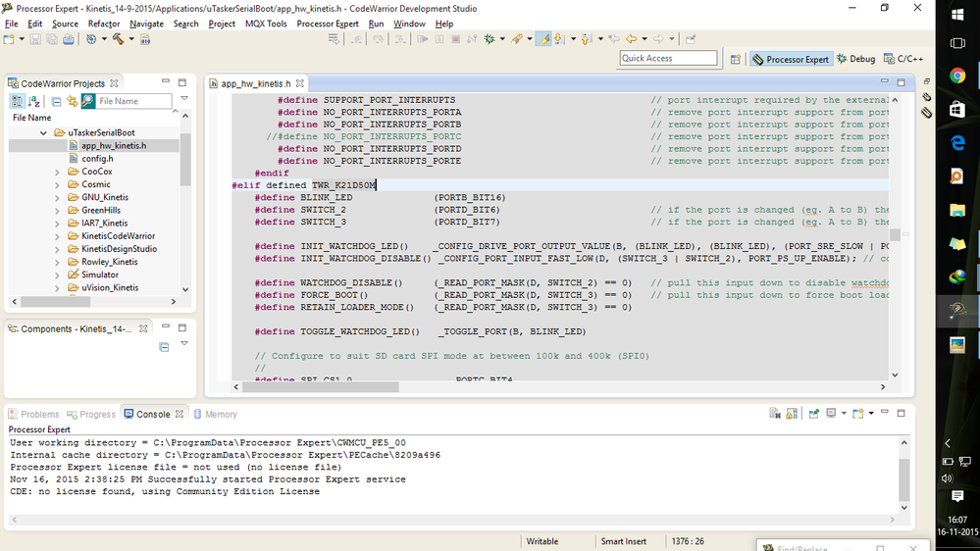
Task: Select config.h in the project tree
Action: click(97, 159)
